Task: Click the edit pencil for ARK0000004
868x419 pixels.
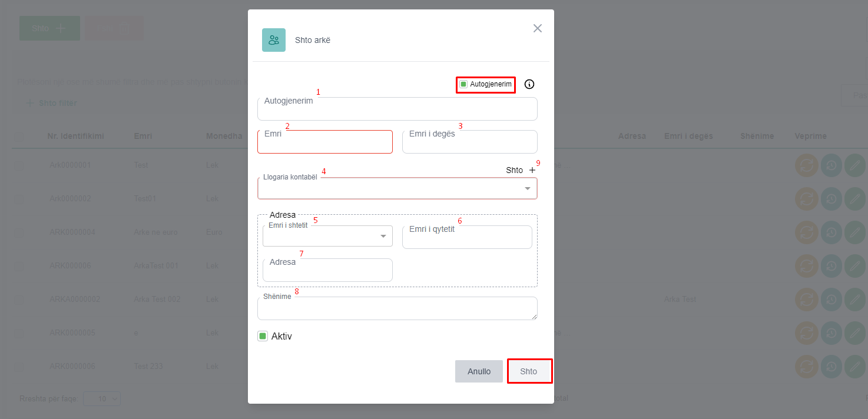Action: (x=855, y=232)
